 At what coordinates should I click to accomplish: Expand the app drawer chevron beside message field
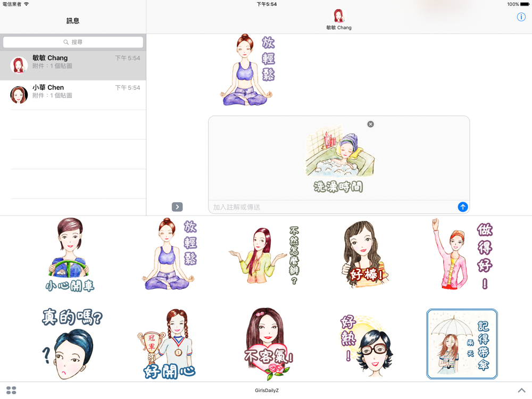pyautogui.click(x=177, y=206)
